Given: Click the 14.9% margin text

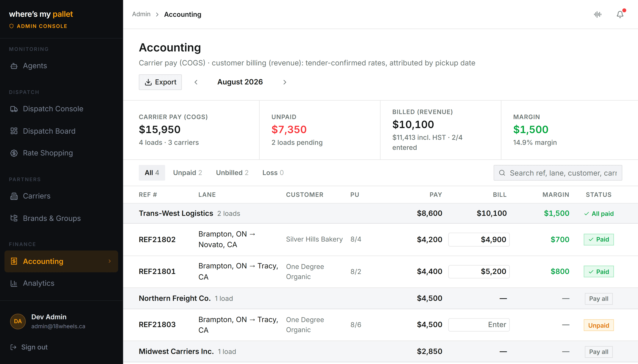Looking at the screenshot, I should [535, 143].
